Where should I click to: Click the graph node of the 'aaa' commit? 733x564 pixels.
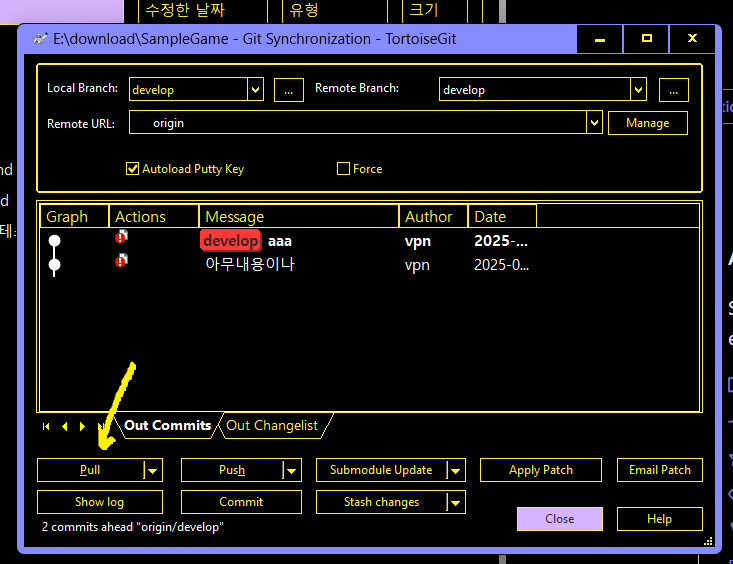pyautogui.click(x=54, y=240)
